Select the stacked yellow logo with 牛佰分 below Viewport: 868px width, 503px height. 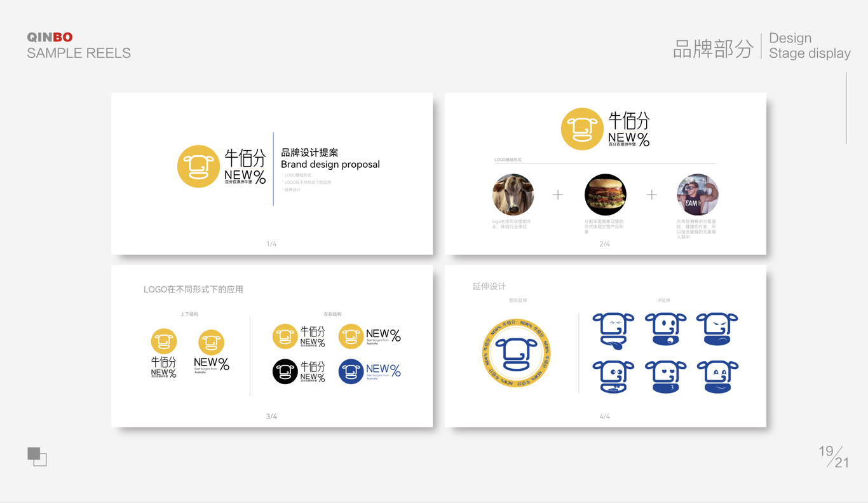[x=163, y=354]
